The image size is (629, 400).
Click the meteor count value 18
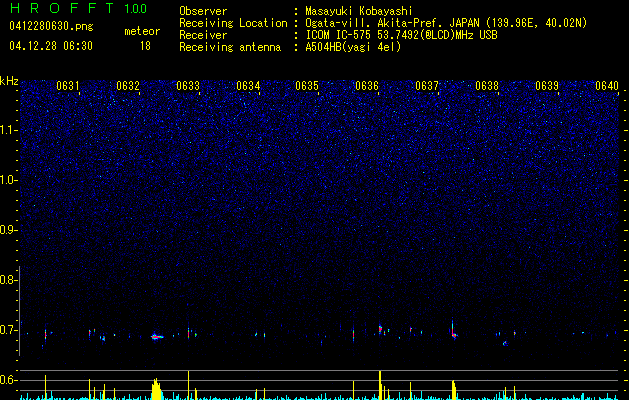click(145, 46)
